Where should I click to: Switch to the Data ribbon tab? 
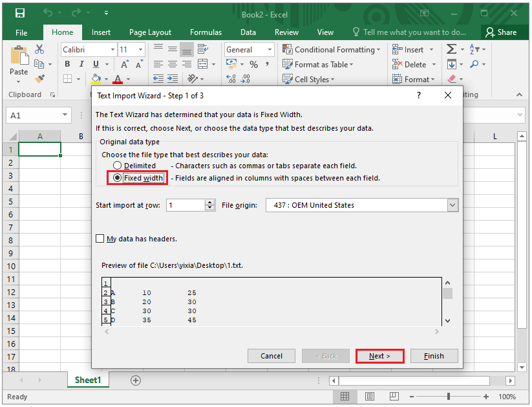click(248, 32)
